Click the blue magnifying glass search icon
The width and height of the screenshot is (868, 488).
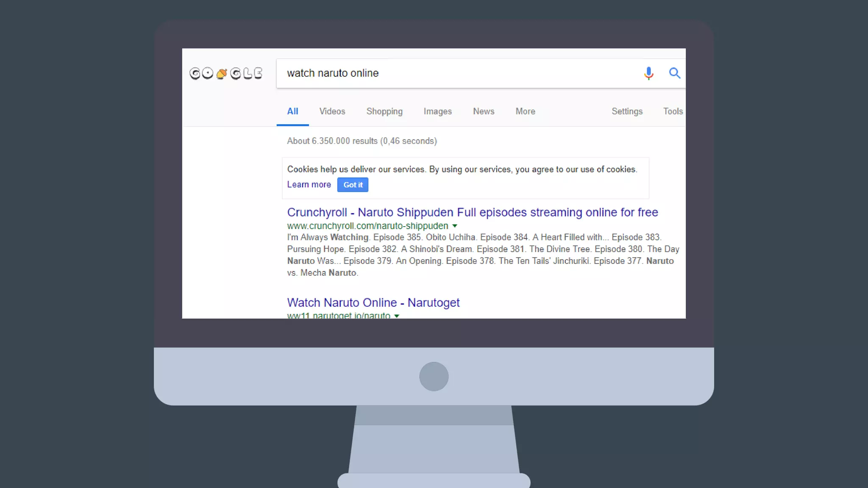[x=674, y=73]
